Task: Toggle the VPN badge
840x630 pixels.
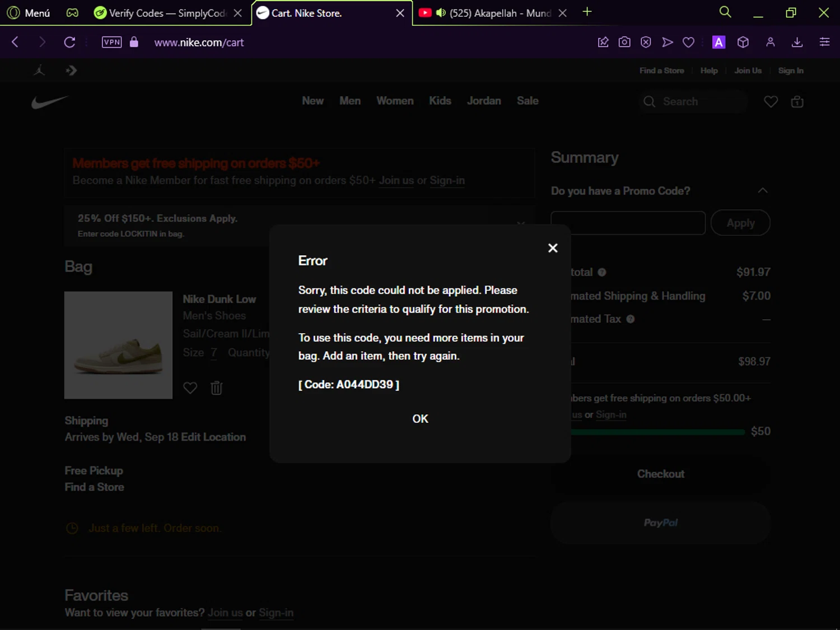Action: coord(112,42)
